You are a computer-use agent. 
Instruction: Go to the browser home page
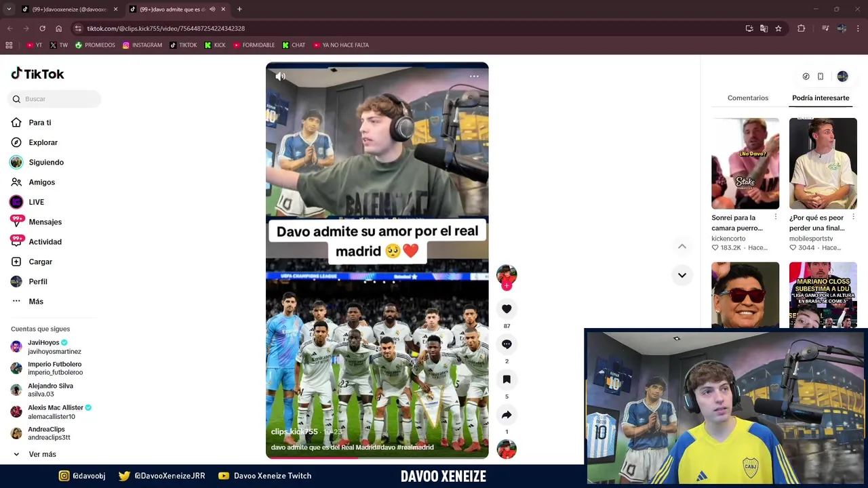coord(58,28)
